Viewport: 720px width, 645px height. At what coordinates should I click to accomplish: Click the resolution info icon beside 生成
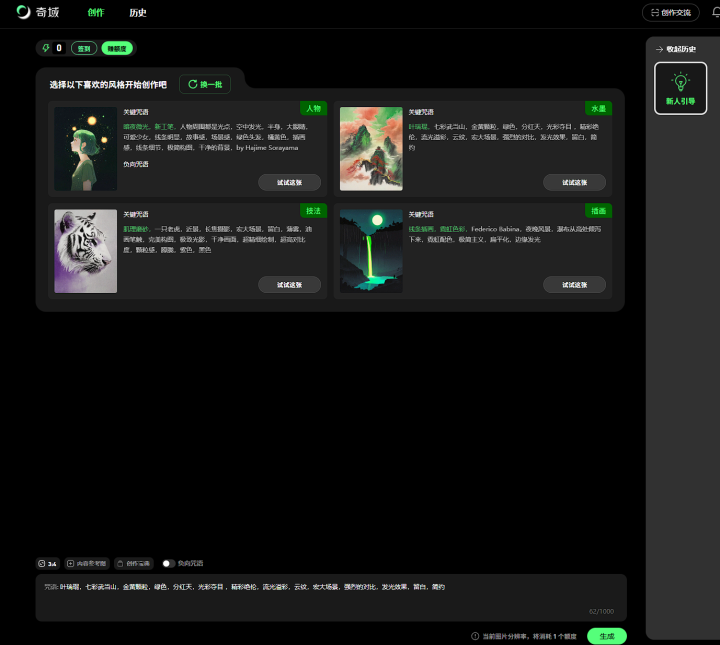[476, 636]
